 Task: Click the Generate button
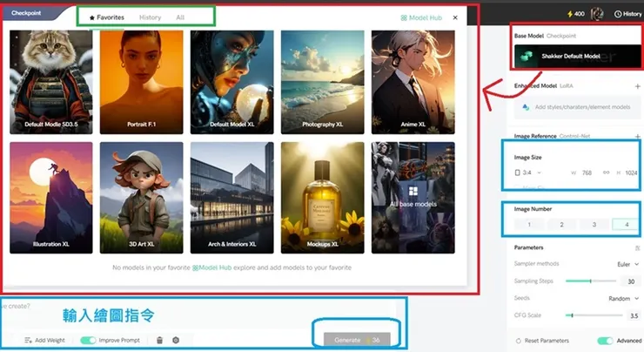pyautogui.click(x=357, y=340)
